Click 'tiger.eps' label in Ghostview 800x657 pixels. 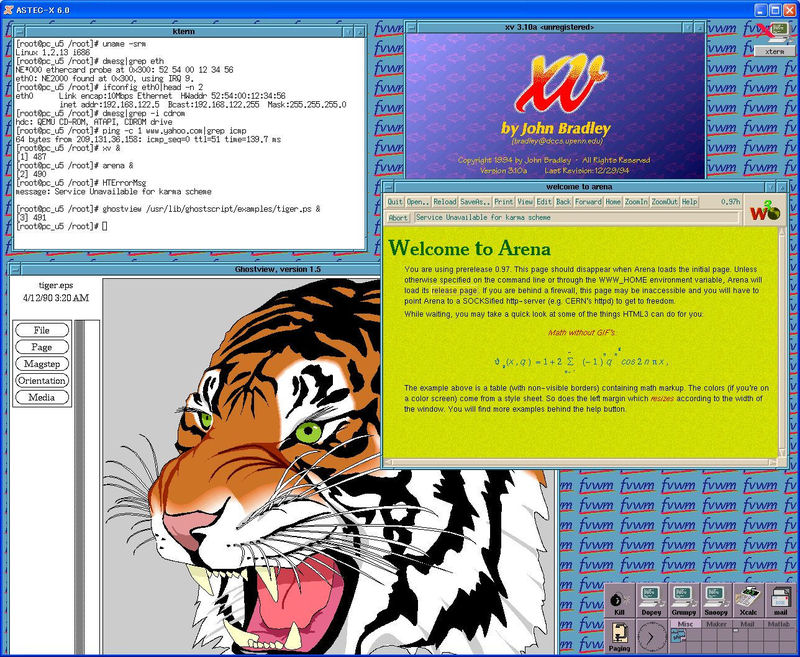coord(56,286)
